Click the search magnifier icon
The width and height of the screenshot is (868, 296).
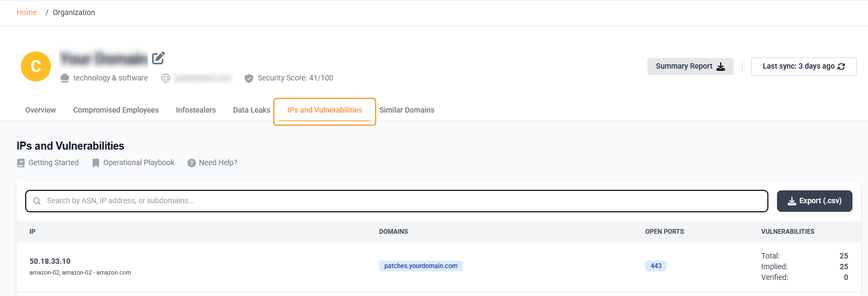coord(37,201)
